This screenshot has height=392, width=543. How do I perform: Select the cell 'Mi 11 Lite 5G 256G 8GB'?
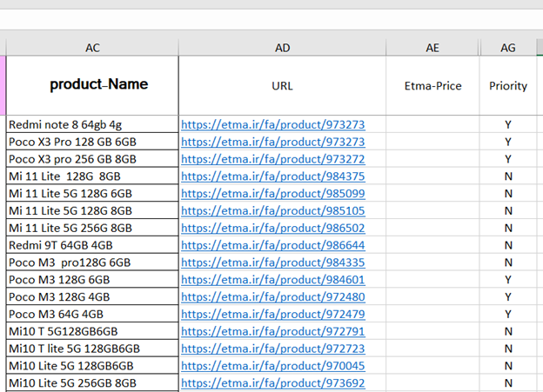(92, 228)
